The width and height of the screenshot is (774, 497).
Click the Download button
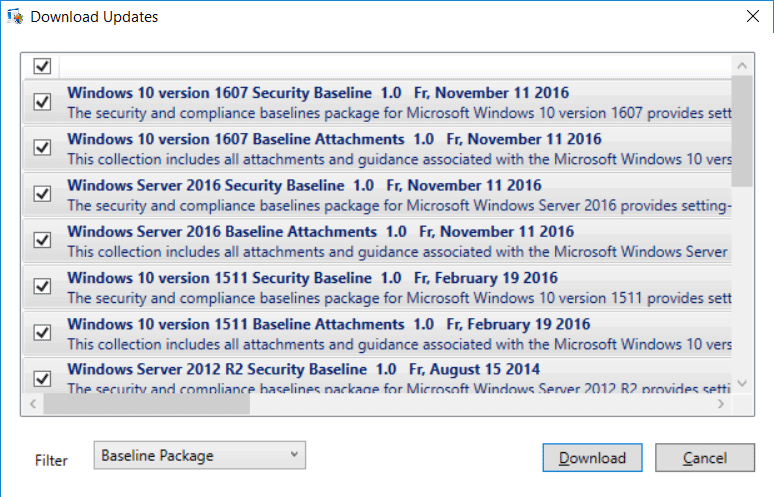point(592,458)
